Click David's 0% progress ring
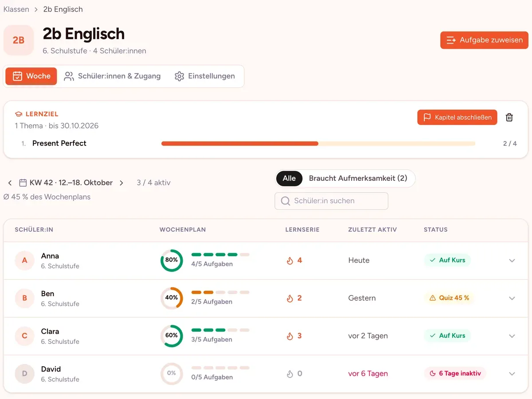Image resolution: width=532 pixels, height=399 pixels. [172, 374]
